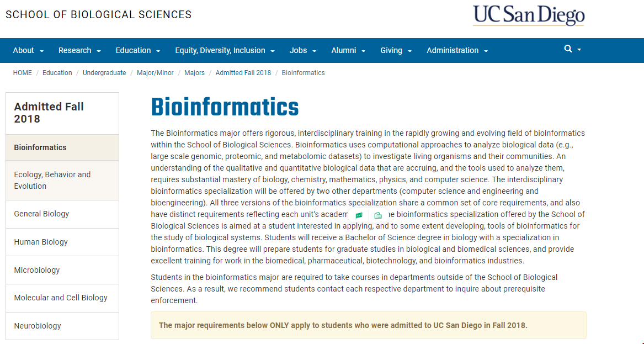
Task: Click the Majors breadcrumb link
Action: click(x=194, y=72)
